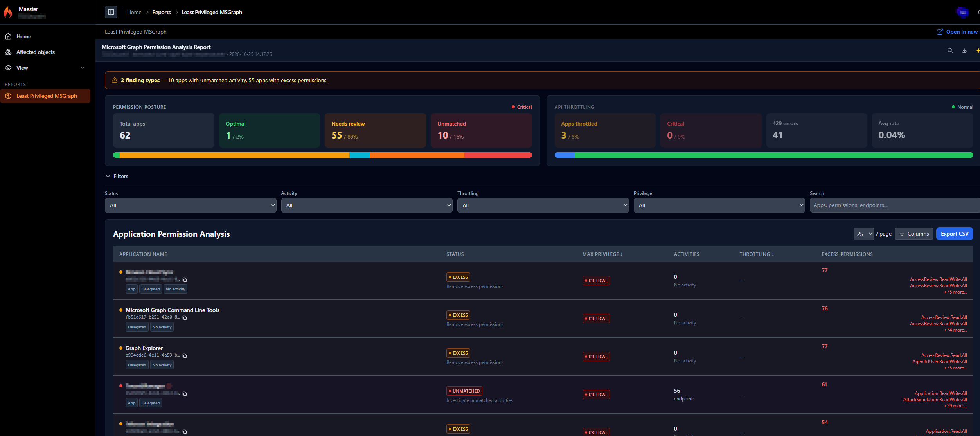
Task: Click the user avatar in top bar
Action: pyautogui.click(x=962, y=12)
